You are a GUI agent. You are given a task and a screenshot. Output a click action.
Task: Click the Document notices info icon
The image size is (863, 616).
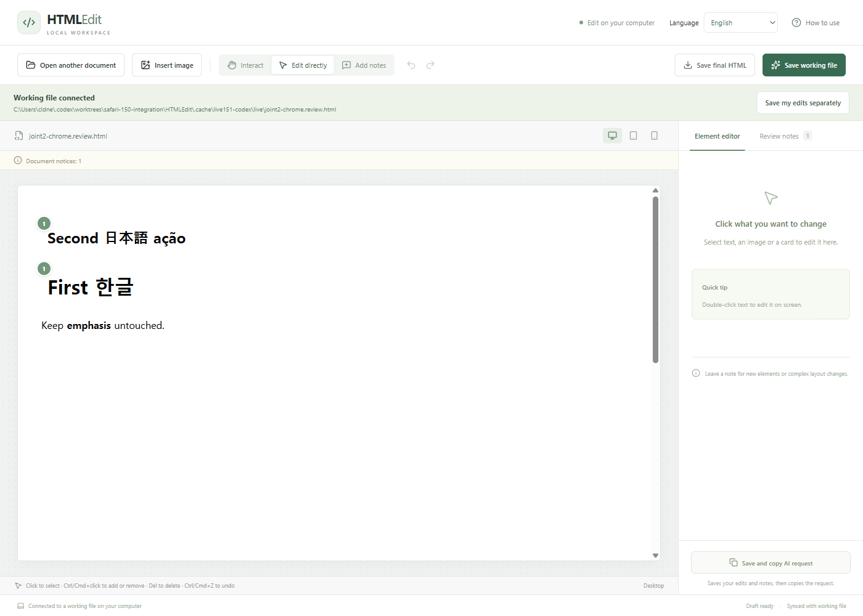tap(18, 160)
